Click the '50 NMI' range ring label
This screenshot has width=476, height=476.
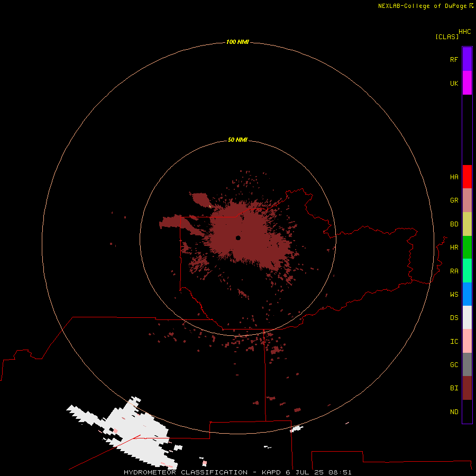coord(237,140)
